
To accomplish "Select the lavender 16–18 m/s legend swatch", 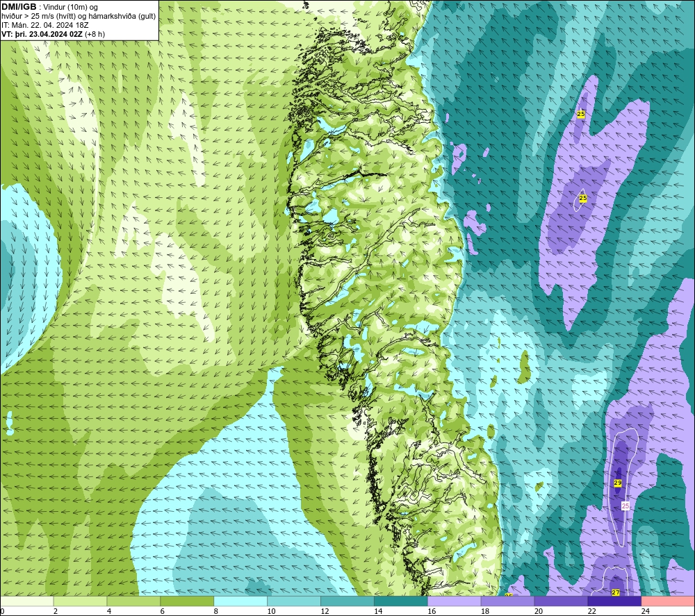I will (x=455, y=601).
